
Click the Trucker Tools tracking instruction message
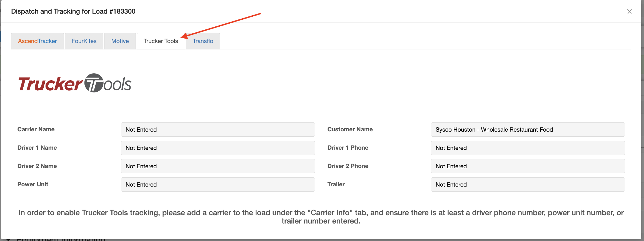(321, 217)
